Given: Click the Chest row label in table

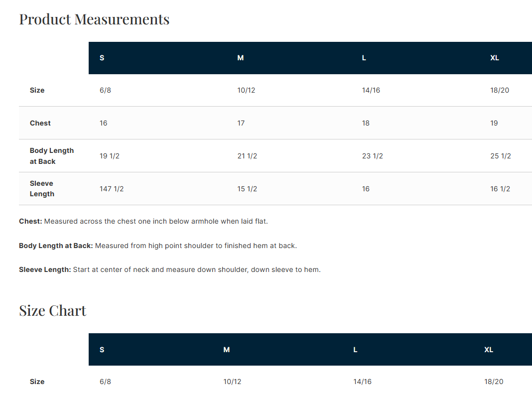Looking at the screenshot, I should 40,123.
